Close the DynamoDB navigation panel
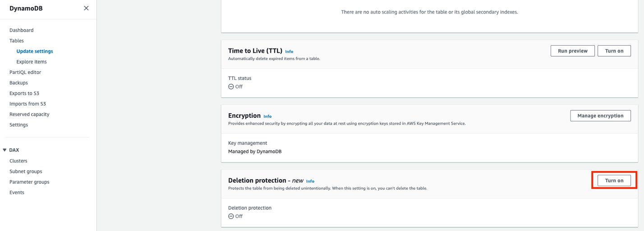The width and height of the screenshot is (644, 231). pos(86,8)
